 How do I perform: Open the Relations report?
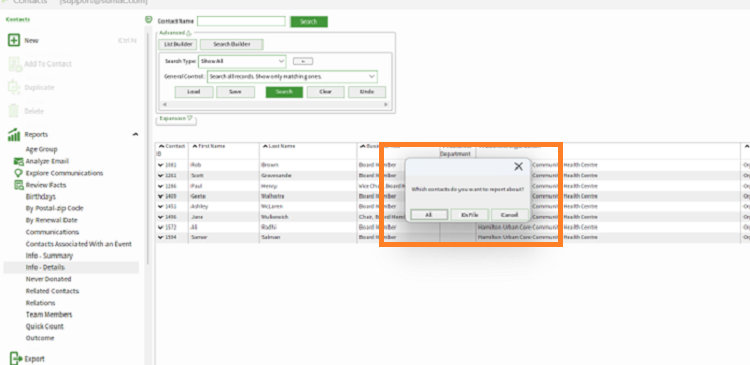(x=41, y=303)
